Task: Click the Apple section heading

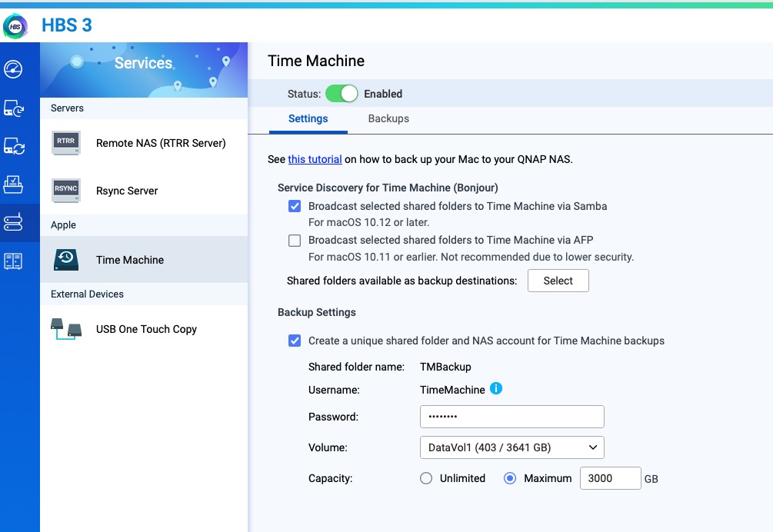Action: pyautogui.click(x=63, y=225)
